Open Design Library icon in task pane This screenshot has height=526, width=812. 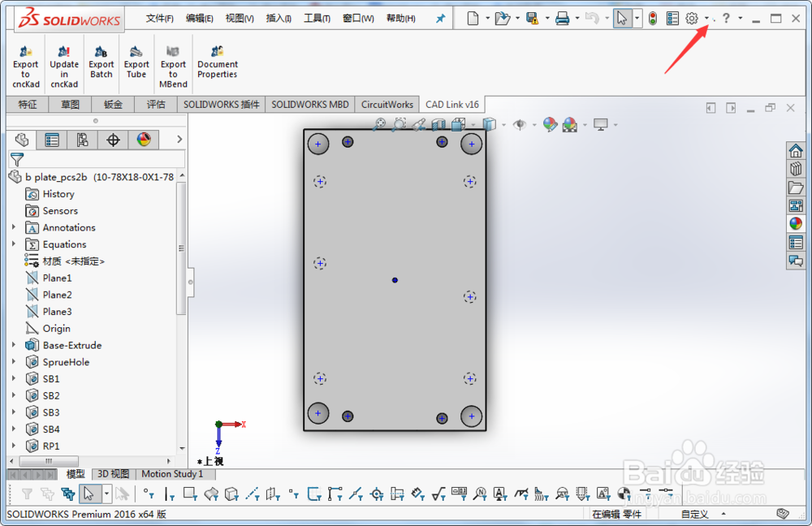point(796,169)
